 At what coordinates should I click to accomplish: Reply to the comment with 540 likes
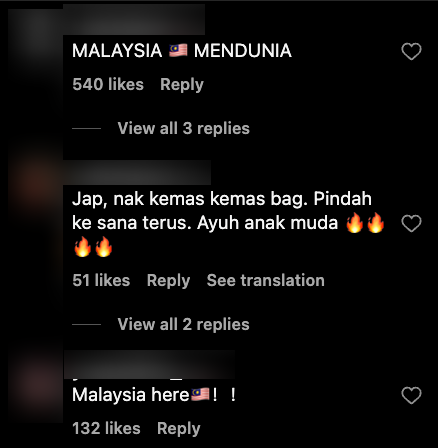click(182, 85)
